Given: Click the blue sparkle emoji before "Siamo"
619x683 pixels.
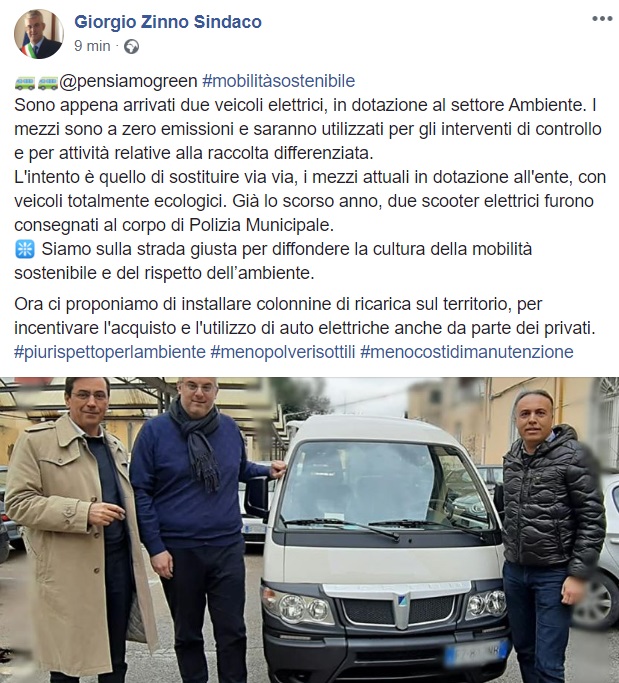Looking at the screenshot, I should (24, 250).
